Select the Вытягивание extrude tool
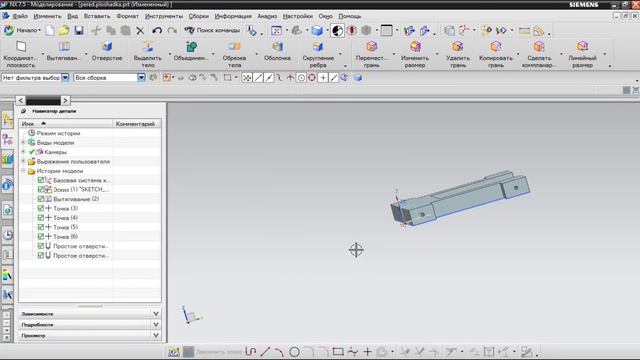The width and height of the screenshot is (640, 360). click(x=64, y=51)
